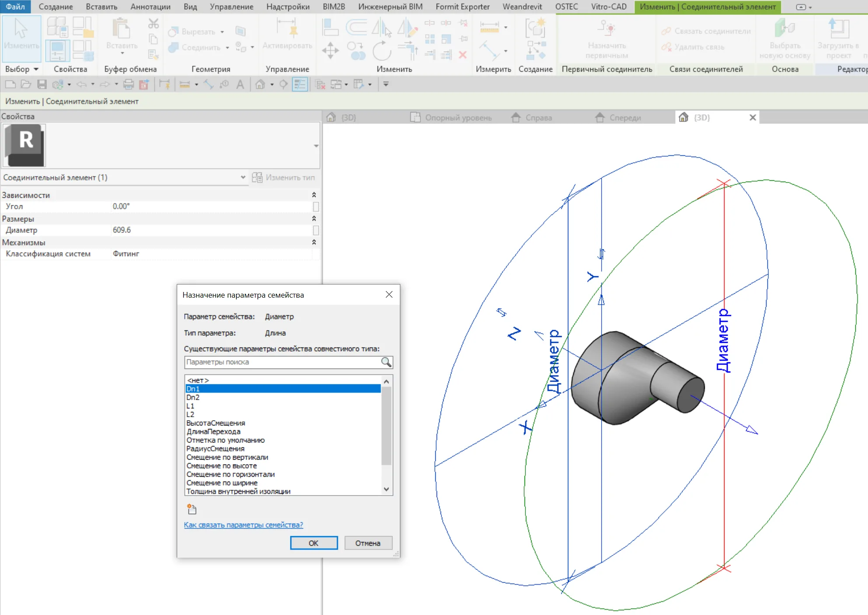Click the Print icon in quick access toolbar
This screenshot has height=615, width=868.
pyautogui.click(x=128, y=84)
